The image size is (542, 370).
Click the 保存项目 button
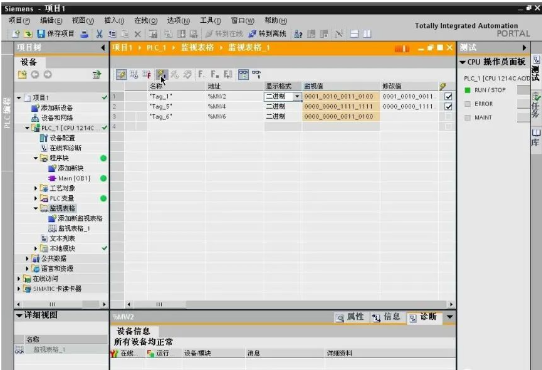click(x=55, y=34)
